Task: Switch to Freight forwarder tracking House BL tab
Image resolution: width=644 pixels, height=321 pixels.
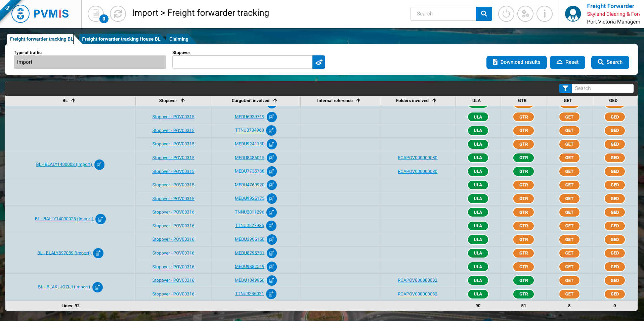Action: 121,39
